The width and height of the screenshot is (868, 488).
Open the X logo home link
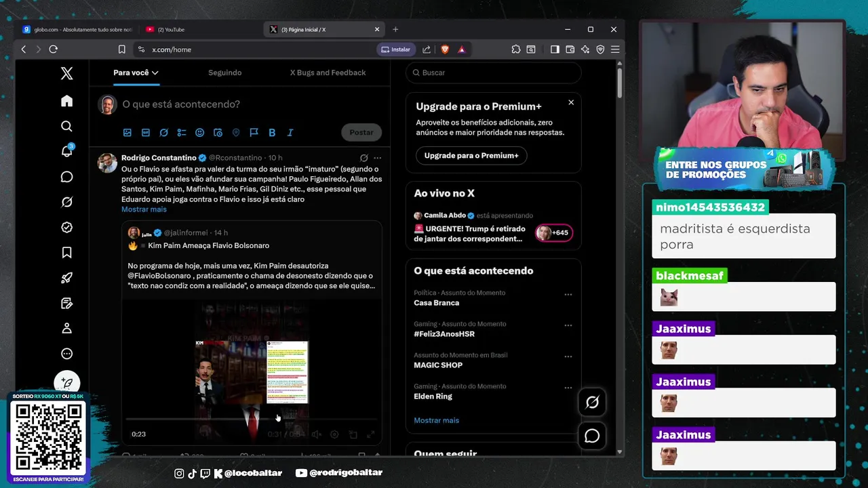click(x=66, y=74)
